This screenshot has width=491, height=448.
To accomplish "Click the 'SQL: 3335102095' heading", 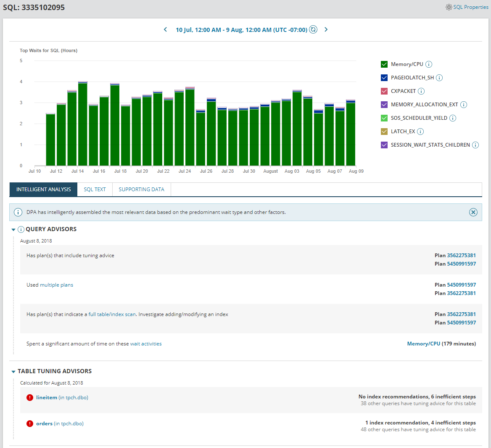I will point(34,8).
